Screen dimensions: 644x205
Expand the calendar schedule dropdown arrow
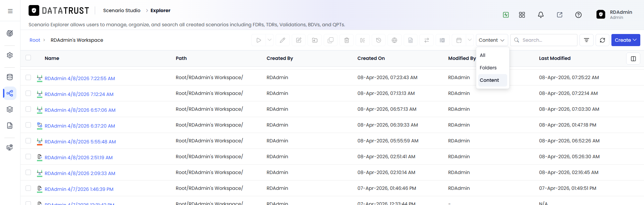(x=470, y=40)
